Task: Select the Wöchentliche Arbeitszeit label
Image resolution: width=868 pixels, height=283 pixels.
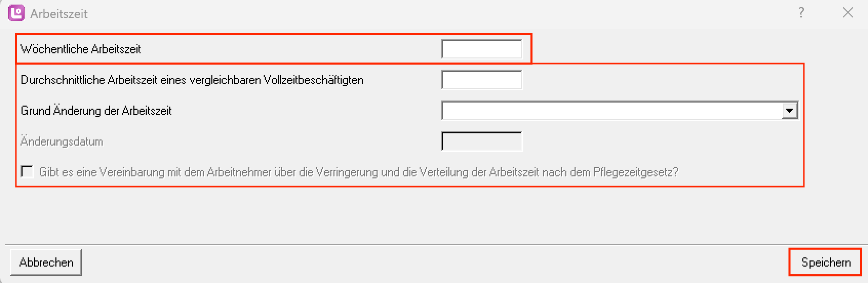Action: click(x=81, y=49)
